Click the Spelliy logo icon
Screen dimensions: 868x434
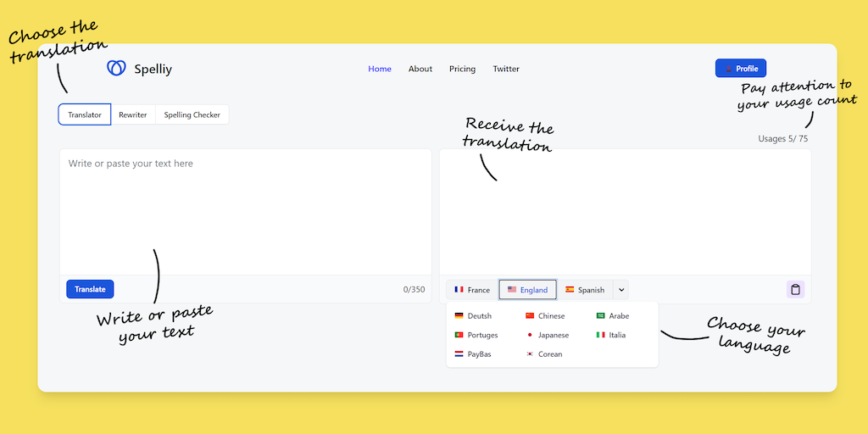(x=116, y=68)
